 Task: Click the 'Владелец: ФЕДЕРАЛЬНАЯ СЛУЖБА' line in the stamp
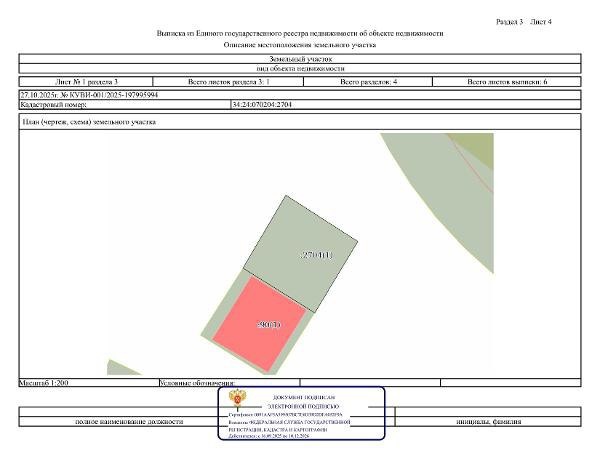point(289,422)
